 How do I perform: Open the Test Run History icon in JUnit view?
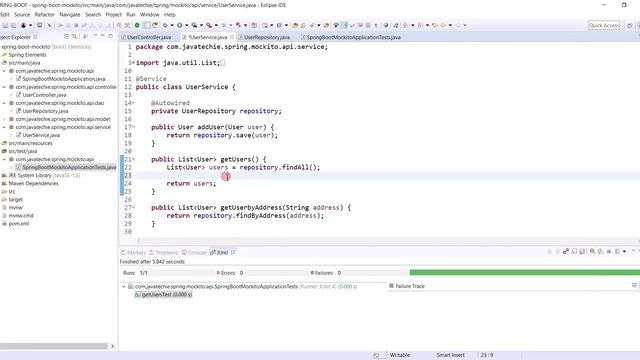click(x=617, y=251)
